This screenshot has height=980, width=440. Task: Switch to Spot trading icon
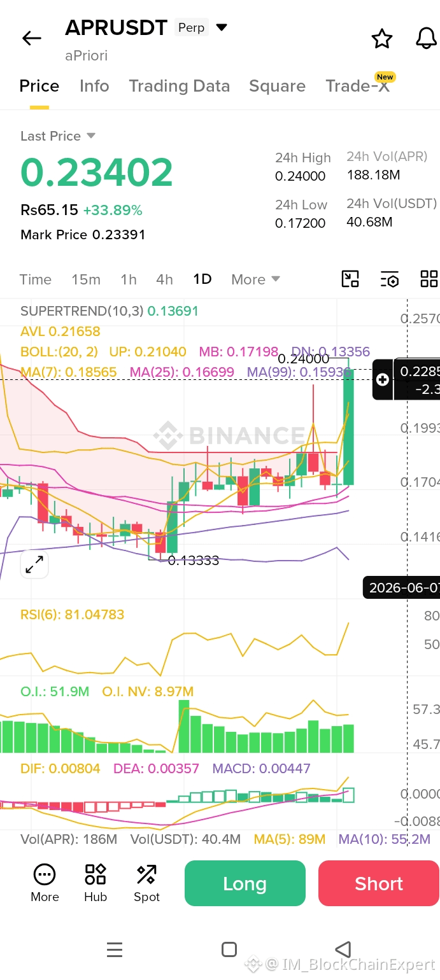146,883
